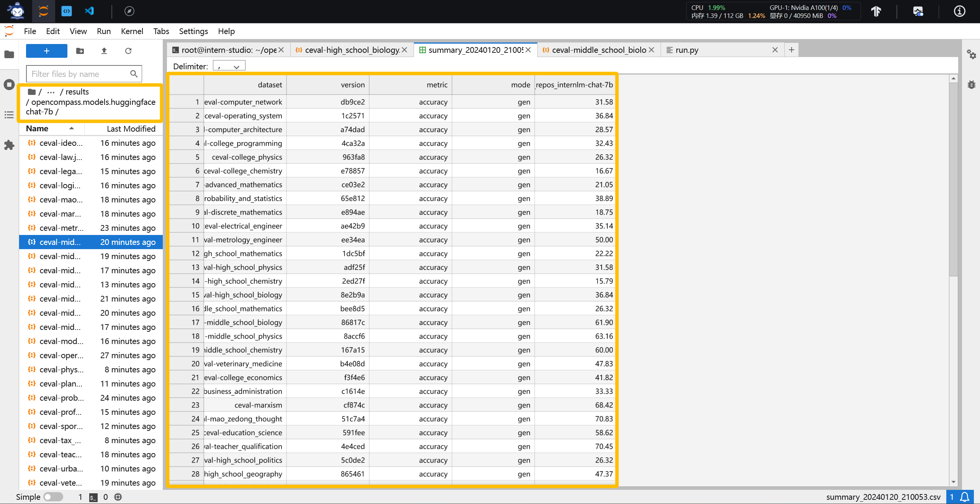This screenshot has width=980, height=504.
Task: Upload files using the upload arrow icon
Action: [104, 51]
